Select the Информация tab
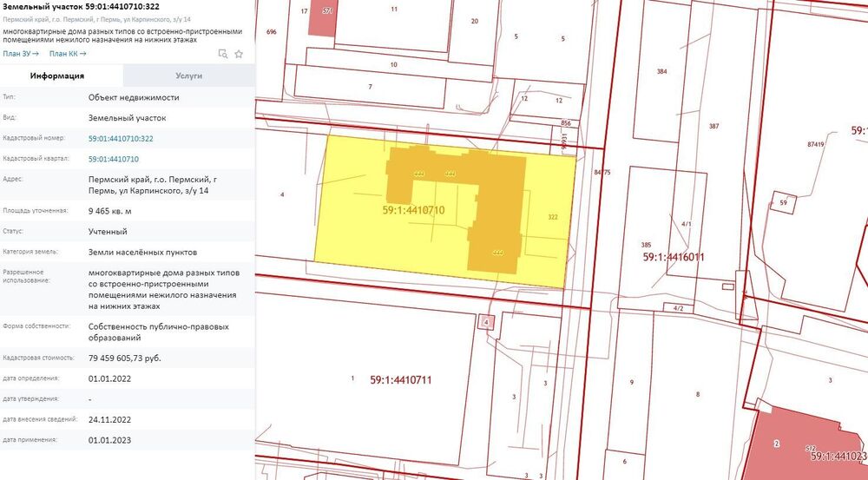 pos(57,76)
